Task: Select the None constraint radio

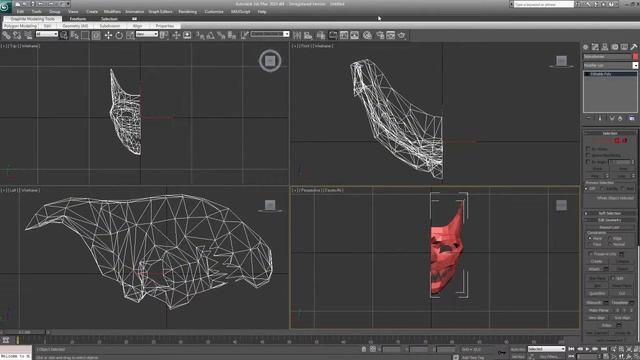Action: pos(590,238)
